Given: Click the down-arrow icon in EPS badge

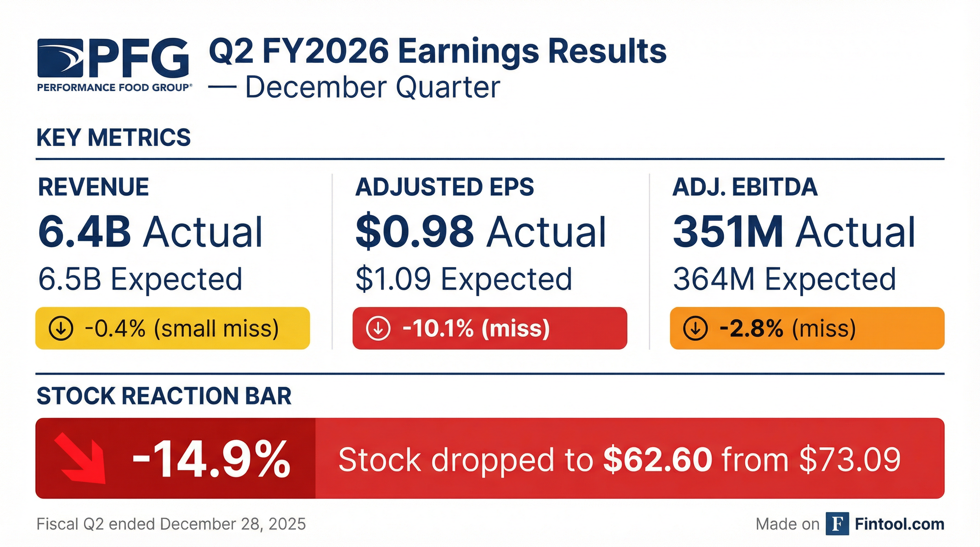Looking at the screenshot, I should [x=378, y=328].
